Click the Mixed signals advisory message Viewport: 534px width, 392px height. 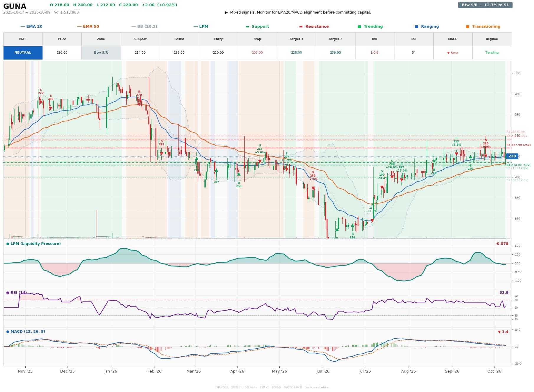click(x=298, y=12)
